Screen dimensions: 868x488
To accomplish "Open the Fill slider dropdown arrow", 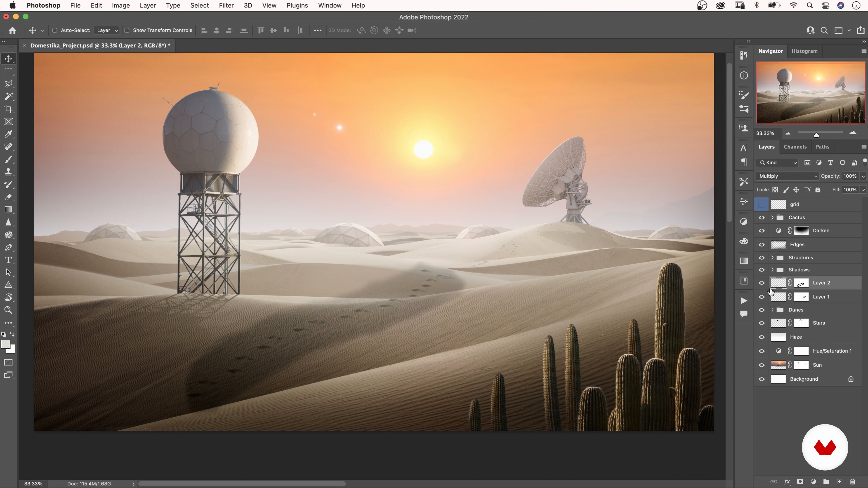I will pyautogui.click(x=863, y=190).
